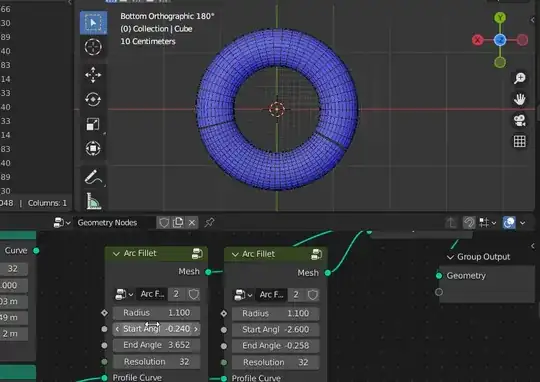The height and width of the screenshot is (382, 540).
Task: Click Radius 1.100 field in left Arc Fillet
Action: (x=156, y=313)
